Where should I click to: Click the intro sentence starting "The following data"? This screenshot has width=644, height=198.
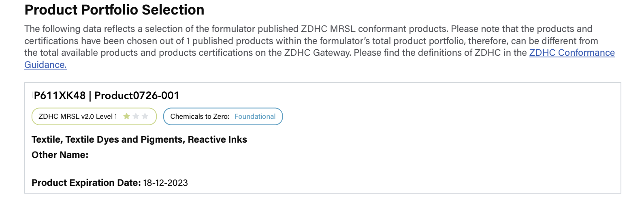(308, 29)
